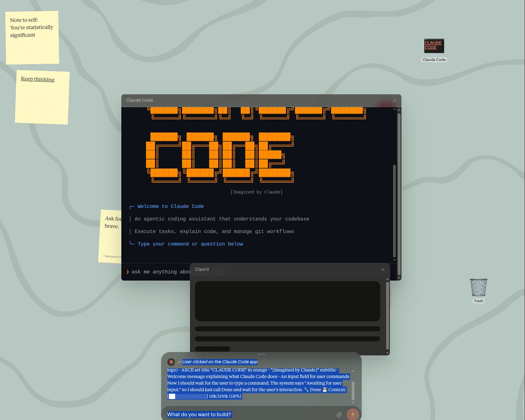Click 'Type your command or question below' line

point(190,244)
